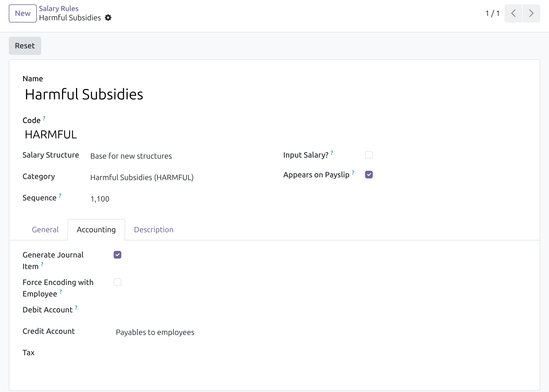This screenshot has width=549, height=392.
Task: Click the Debit Account help question mark
Action: [76, 307]
